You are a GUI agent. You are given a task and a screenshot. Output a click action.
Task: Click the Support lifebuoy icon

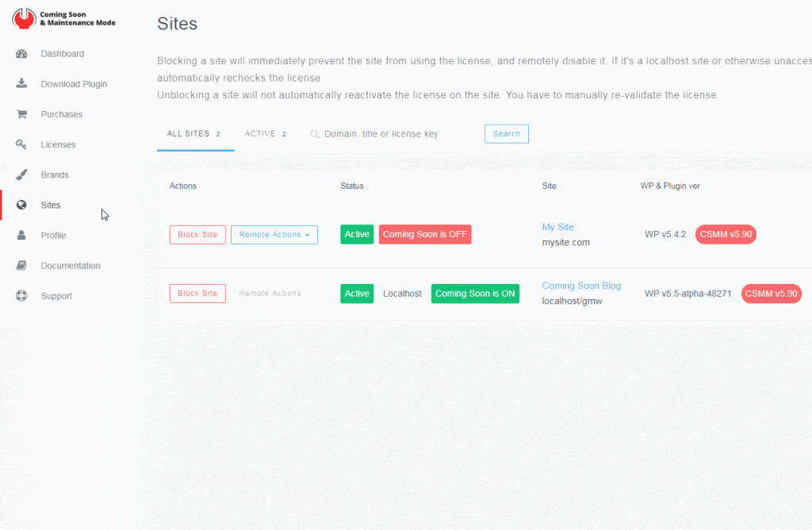(22, 296)
